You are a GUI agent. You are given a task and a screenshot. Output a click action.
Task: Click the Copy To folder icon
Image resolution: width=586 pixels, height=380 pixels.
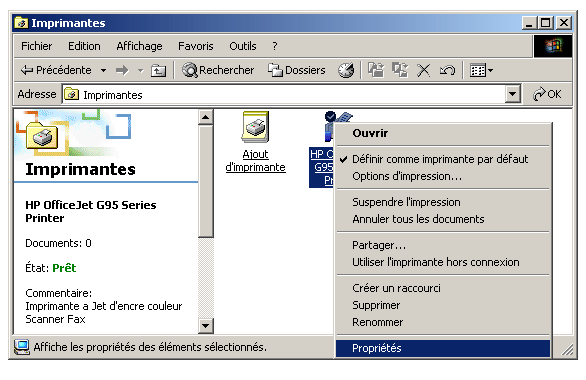point(400,70)
